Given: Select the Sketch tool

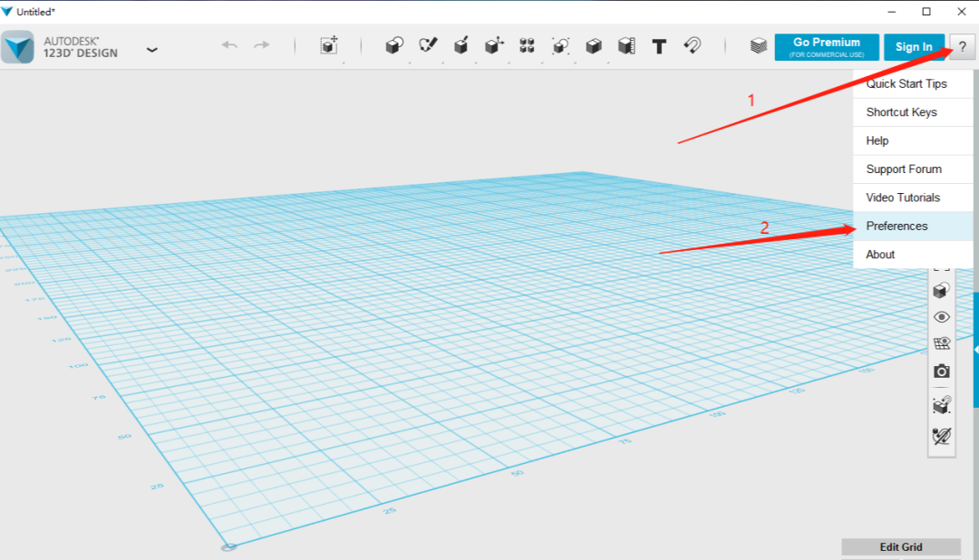Looking at the screenshot, I should (427, 44).
